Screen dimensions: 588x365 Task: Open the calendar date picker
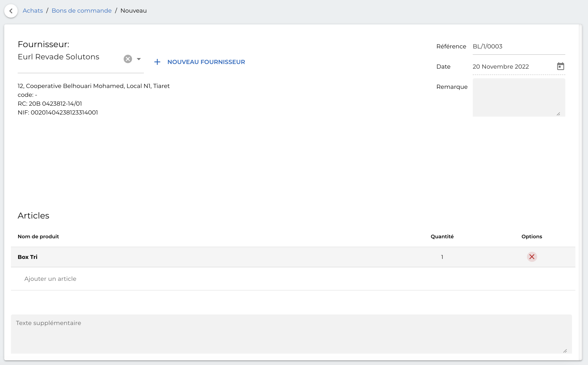tap(560, 66)
